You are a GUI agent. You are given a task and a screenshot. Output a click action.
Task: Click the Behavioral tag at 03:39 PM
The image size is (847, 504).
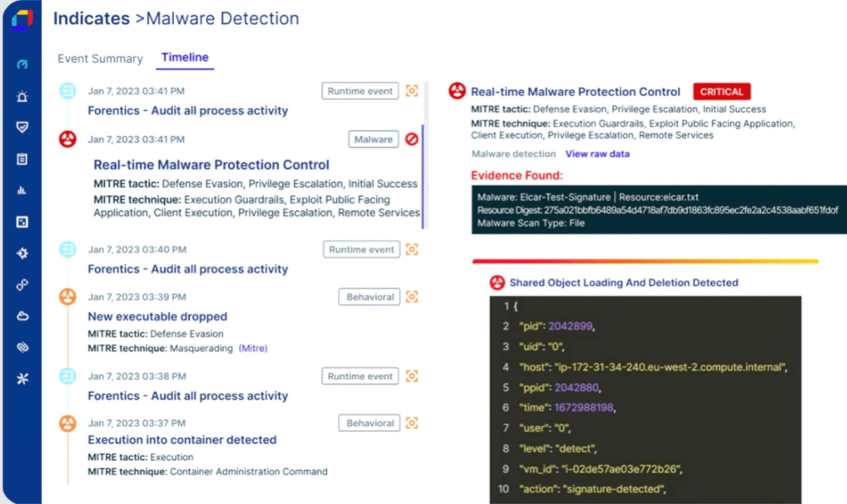[370, 297]
